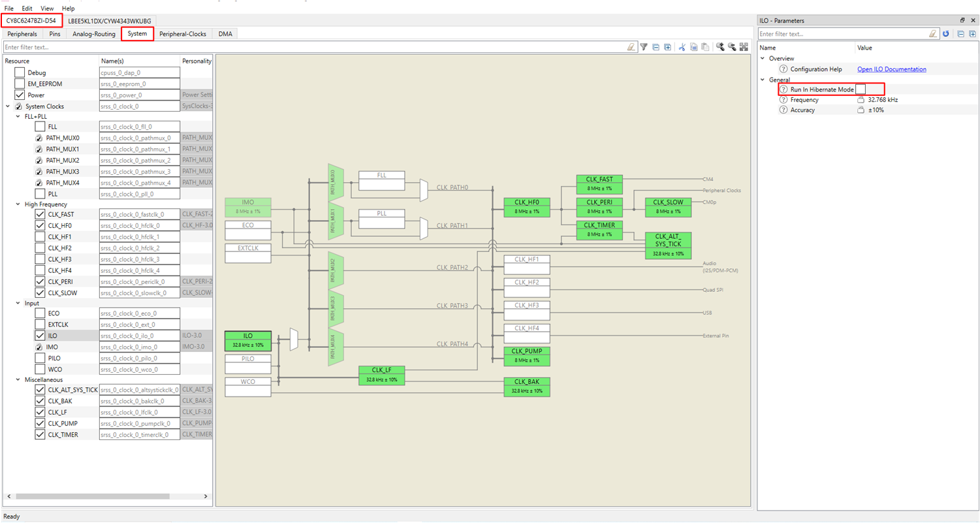Screen dimensions: 980x523
Task: Select the CLK_ALT_SYS_TICK diagram block
Action: (668, 245)
